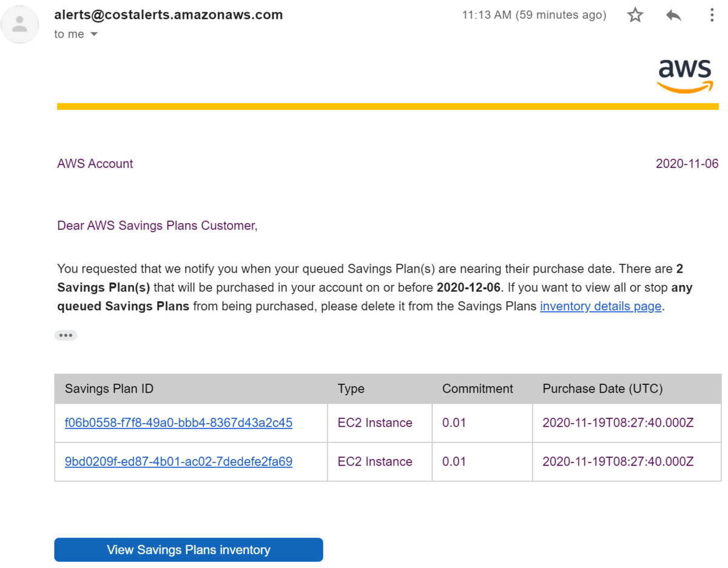This screenshot has width=728, height=568.
Task: Click the bold date 2020-12-06
Action: [x=468, y=287]
